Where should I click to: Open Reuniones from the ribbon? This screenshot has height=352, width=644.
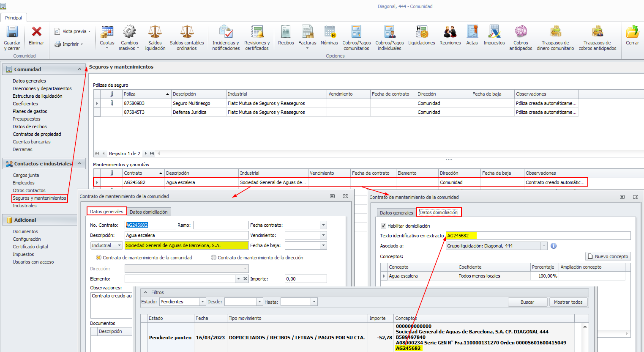point(450,32)
